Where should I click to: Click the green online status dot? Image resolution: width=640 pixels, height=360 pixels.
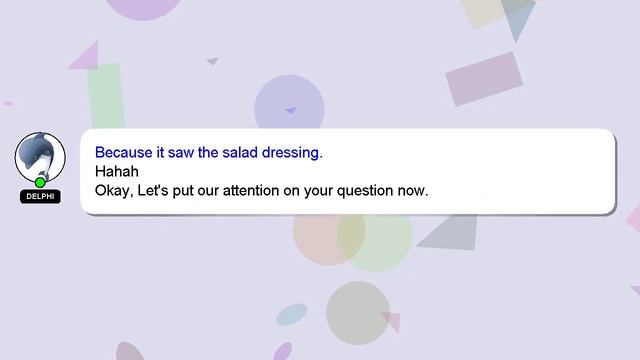coord(40,182)
